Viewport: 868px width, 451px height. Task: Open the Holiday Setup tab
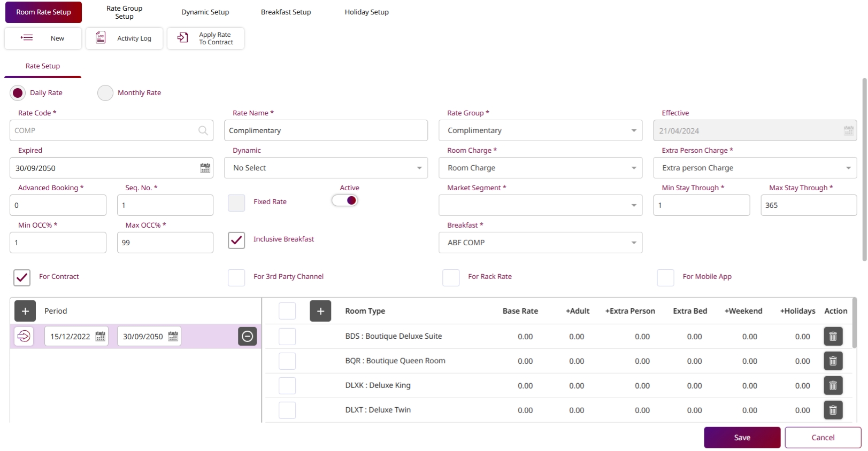click(366, 12)
